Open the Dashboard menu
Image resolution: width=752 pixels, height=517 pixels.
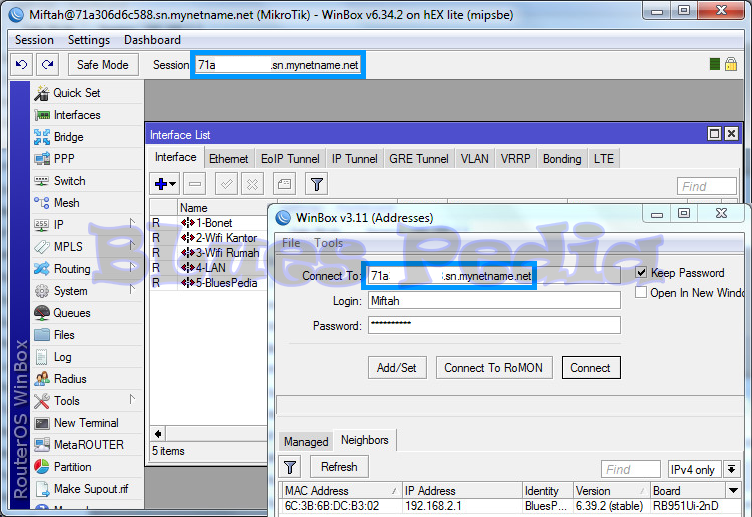pos(152,40)
